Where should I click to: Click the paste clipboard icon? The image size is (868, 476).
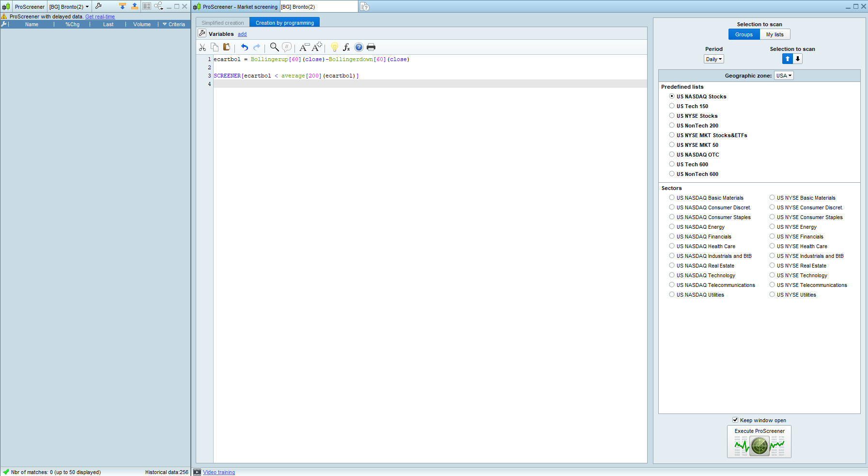227,47
